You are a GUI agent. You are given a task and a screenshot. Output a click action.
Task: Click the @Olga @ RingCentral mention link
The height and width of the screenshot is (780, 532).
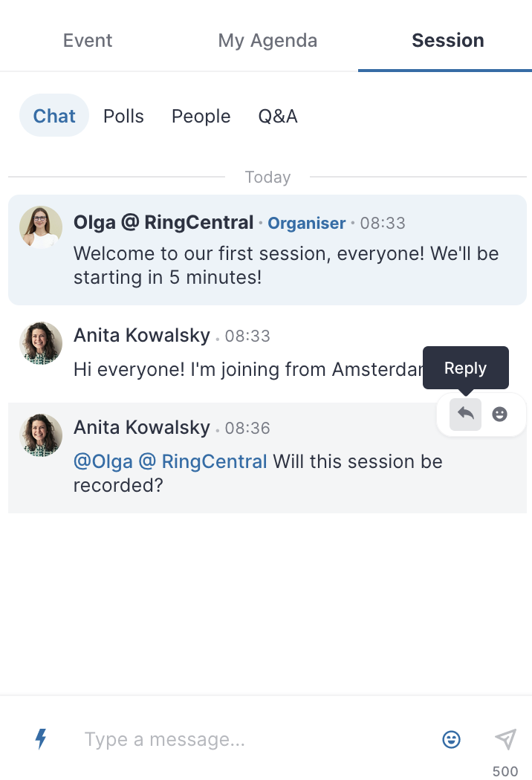coord(170,461)
